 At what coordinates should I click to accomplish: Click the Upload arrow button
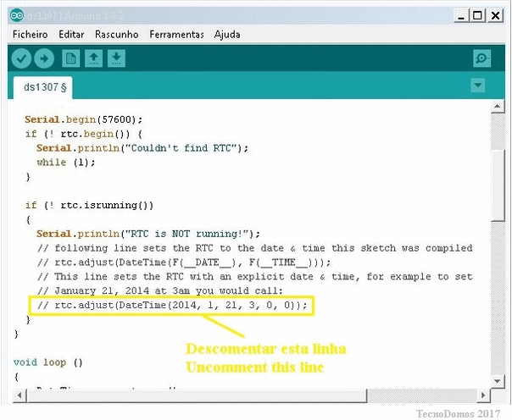click(x=44, y=58)
